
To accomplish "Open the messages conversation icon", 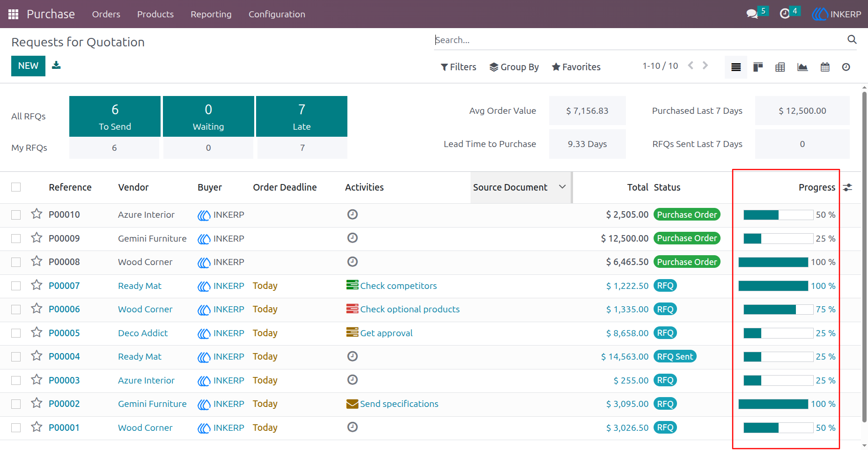I will tap(752, 14).
